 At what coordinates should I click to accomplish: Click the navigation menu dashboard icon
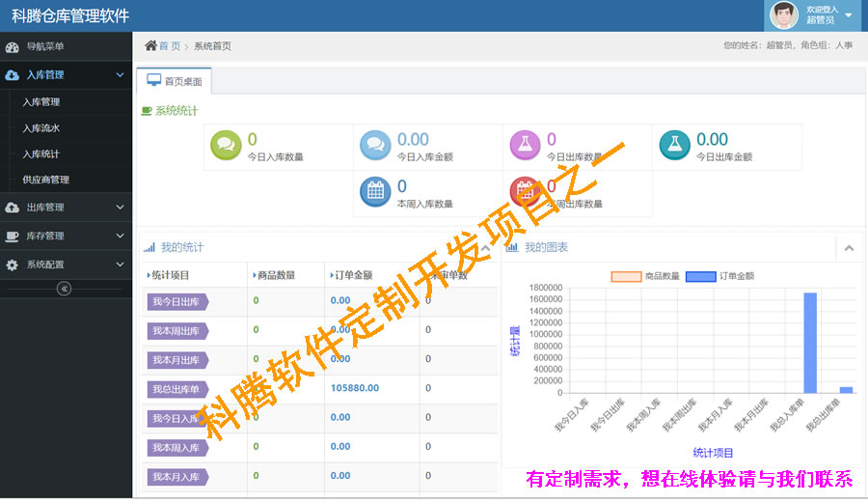13,47
